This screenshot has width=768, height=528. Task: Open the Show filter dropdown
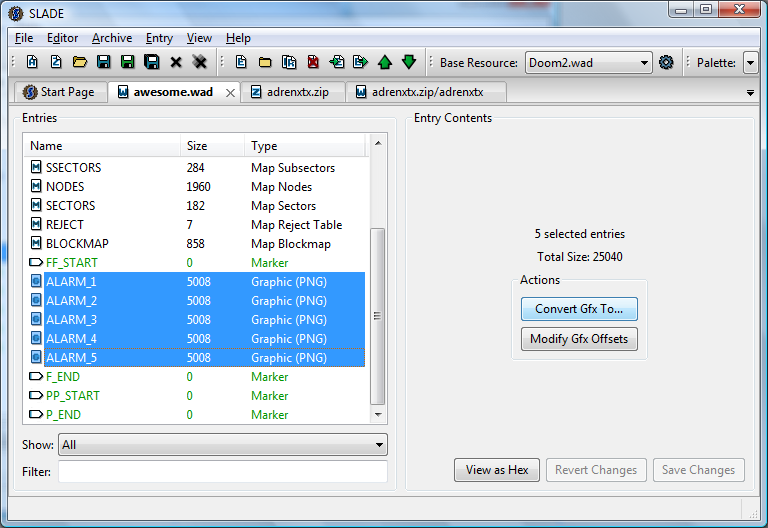(223, 445)
